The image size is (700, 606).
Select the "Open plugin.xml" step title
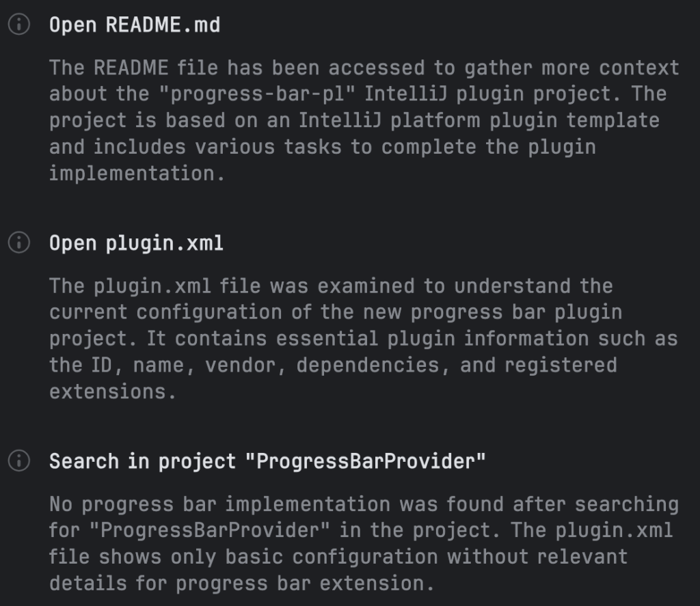[136, 243]
